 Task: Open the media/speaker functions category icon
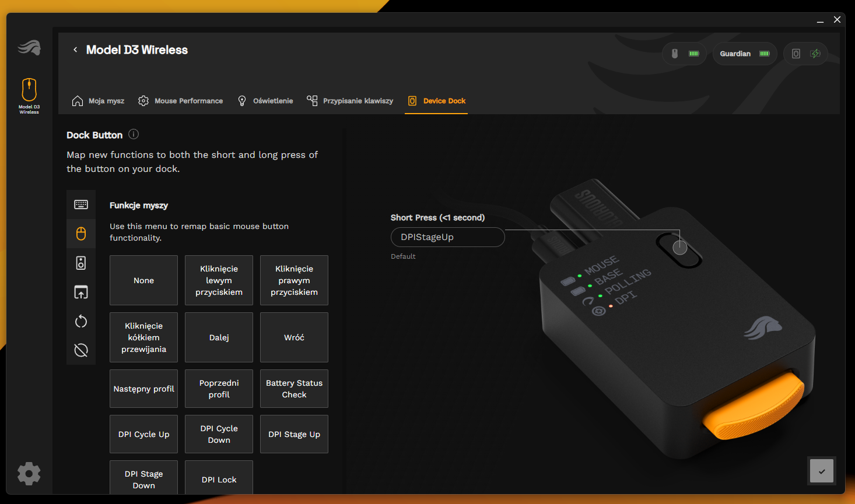[x=81, y=263]
